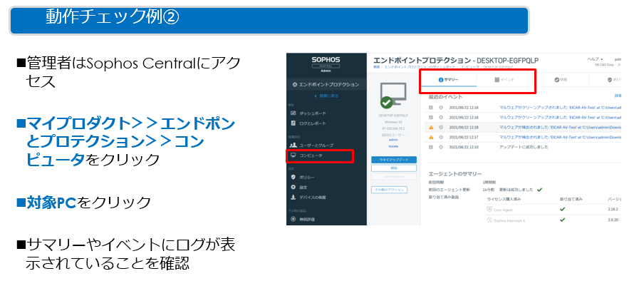This screenshot has width=644, height=286.
Task: Click the green checkmark in Intercept X row
Action: coord(562,220)
